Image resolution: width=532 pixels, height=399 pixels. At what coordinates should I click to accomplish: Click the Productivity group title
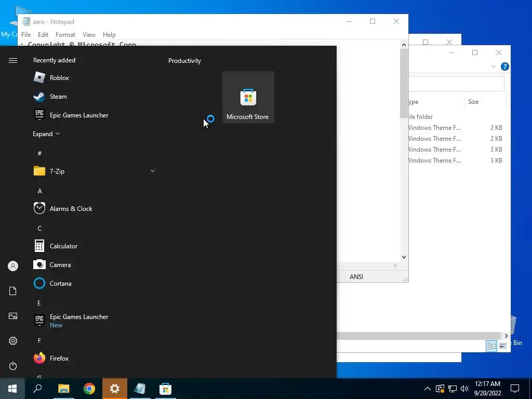(184, 61)
